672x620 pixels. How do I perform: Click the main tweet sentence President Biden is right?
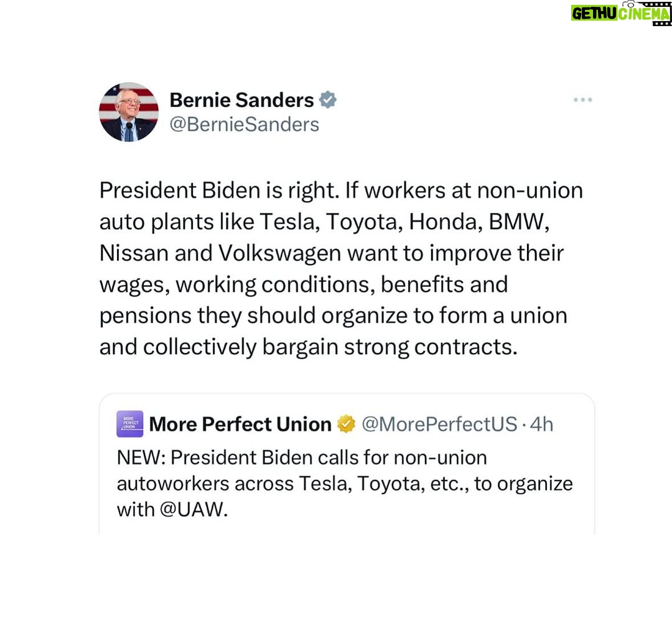click(220, 190)
